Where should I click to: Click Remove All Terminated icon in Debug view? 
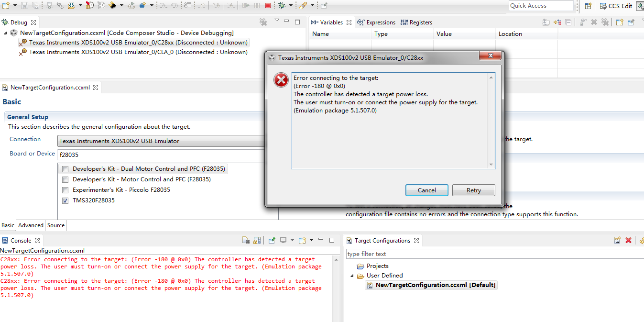263,22
